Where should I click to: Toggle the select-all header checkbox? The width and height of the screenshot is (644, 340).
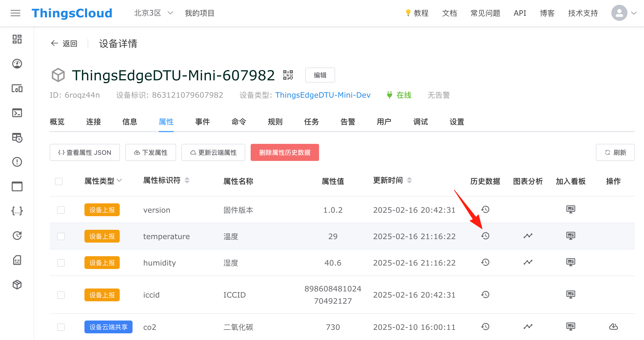click(x=59, y=181)
